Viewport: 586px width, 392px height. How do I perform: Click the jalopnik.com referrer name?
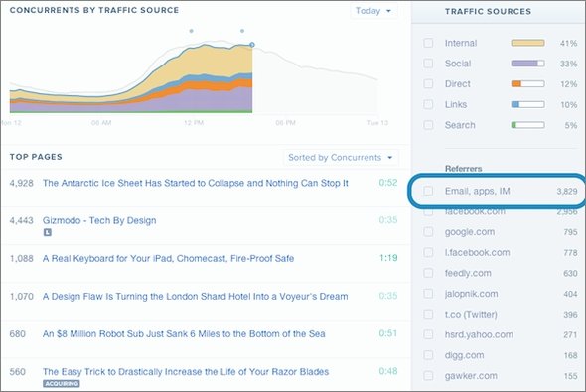point(471,294)
